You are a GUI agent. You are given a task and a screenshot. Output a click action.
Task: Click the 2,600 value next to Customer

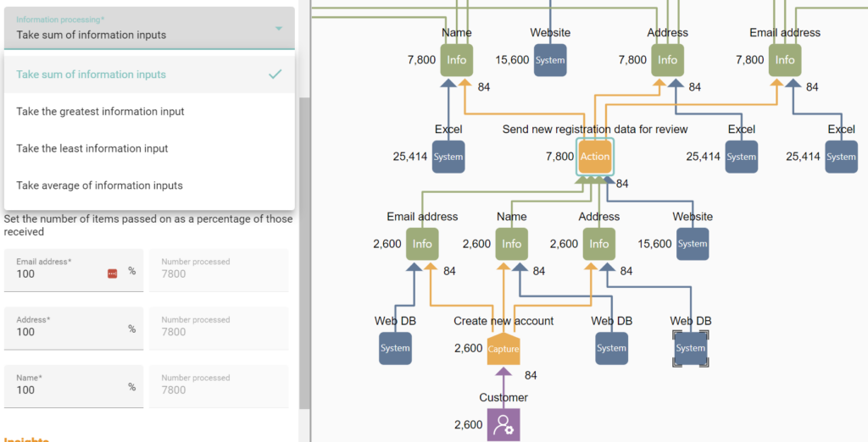tap(468, 425)
